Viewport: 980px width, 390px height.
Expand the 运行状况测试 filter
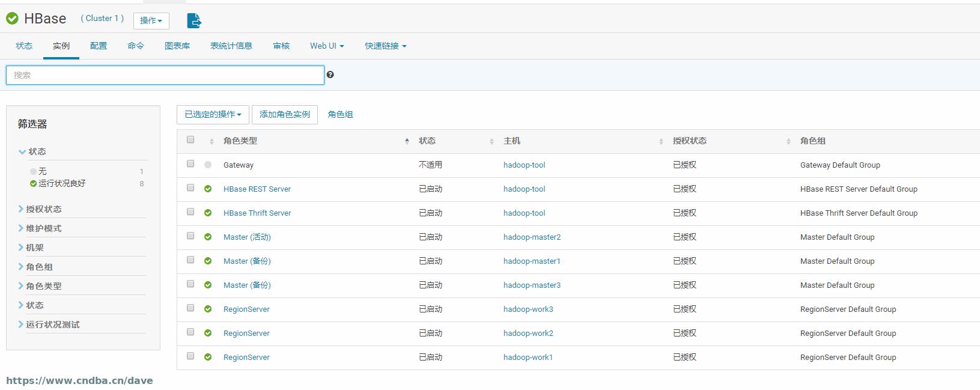pos(49,324)
